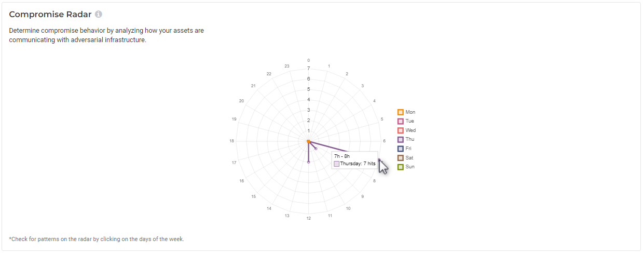Image resolution: width=644 pixels, height=253 pixels.
Task: Click the orange center point of radar
Action: coord(309,141)
